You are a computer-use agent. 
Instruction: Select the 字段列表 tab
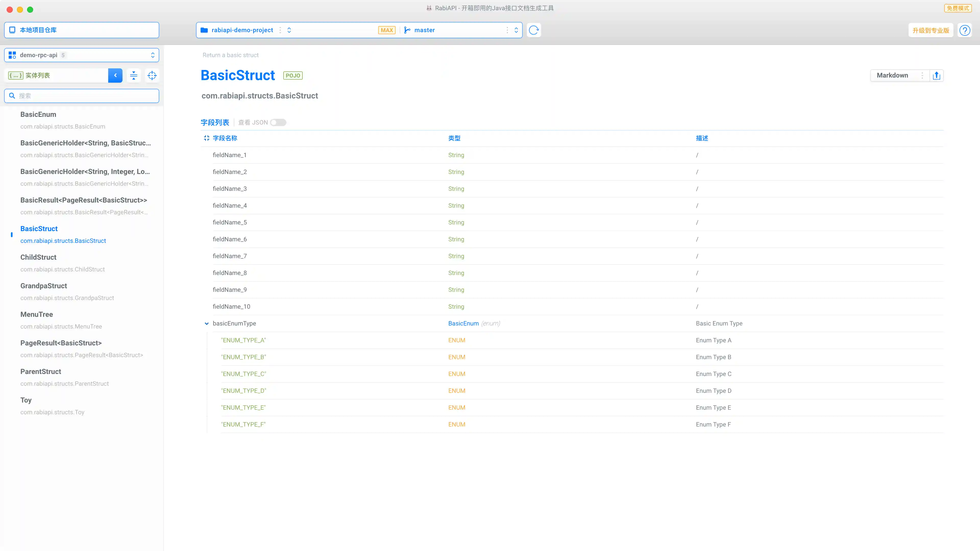click(215, 122)
